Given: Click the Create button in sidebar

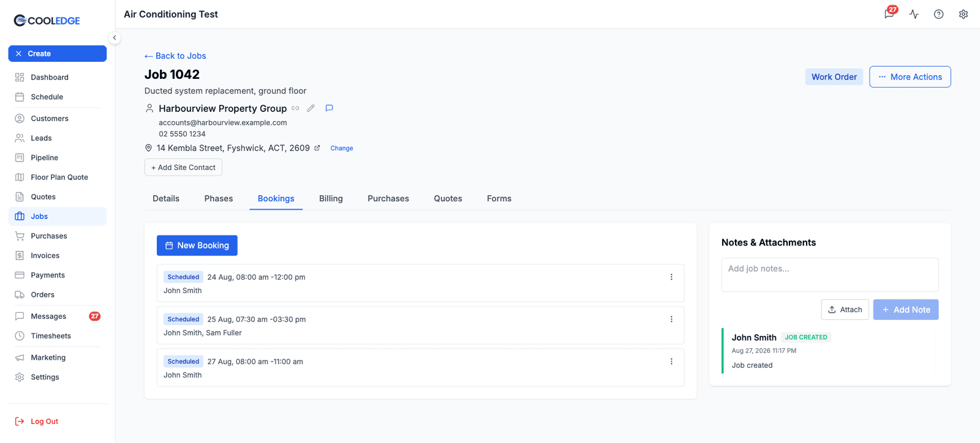Looking at the screenshot, I should point(58,54).
